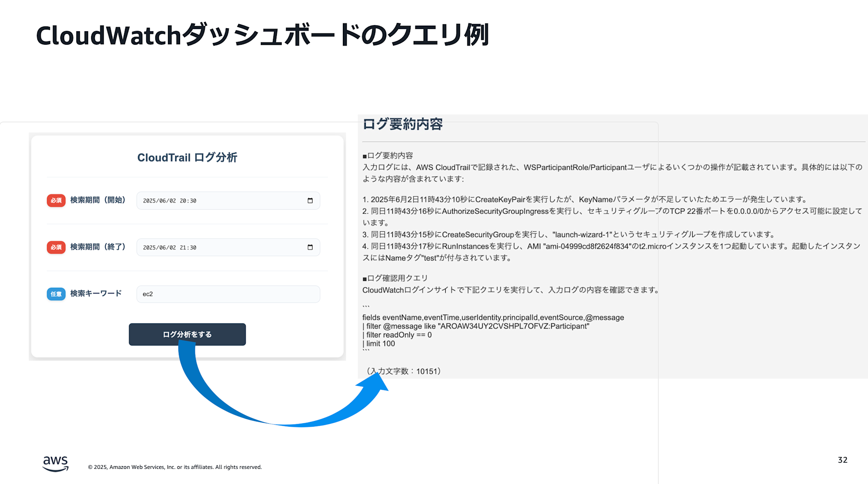The width and height of the screenshot is (868, 484).
Task: Click the slide title CloudWatchダッシュボードのクエリ例
Action: [263, 35]
